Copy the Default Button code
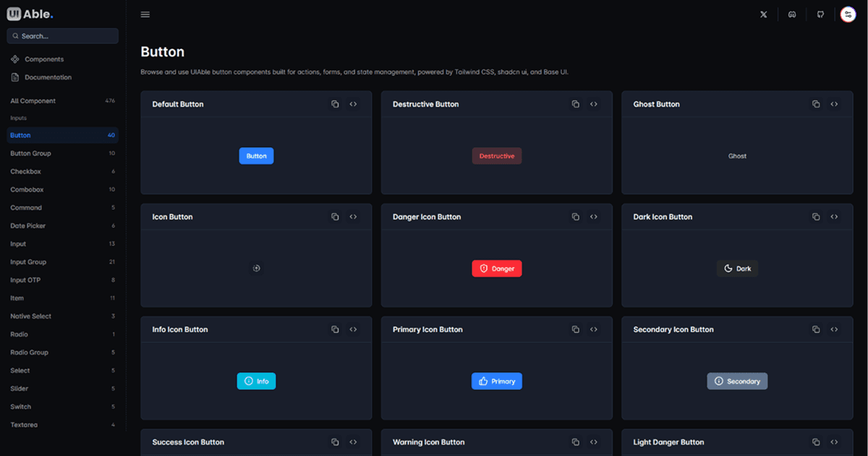Viewport: 868px width, 456px height. [335, 104]
